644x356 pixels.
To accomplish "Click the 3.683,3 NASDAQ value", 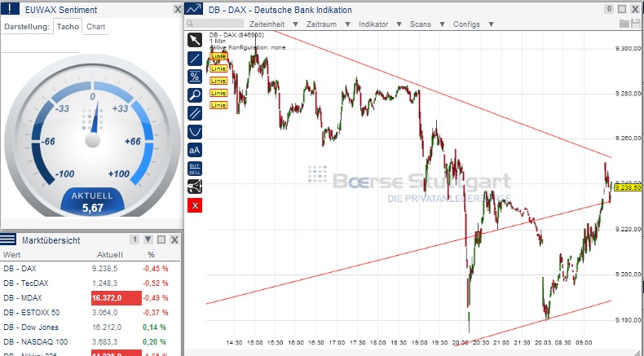I will 104,341.
